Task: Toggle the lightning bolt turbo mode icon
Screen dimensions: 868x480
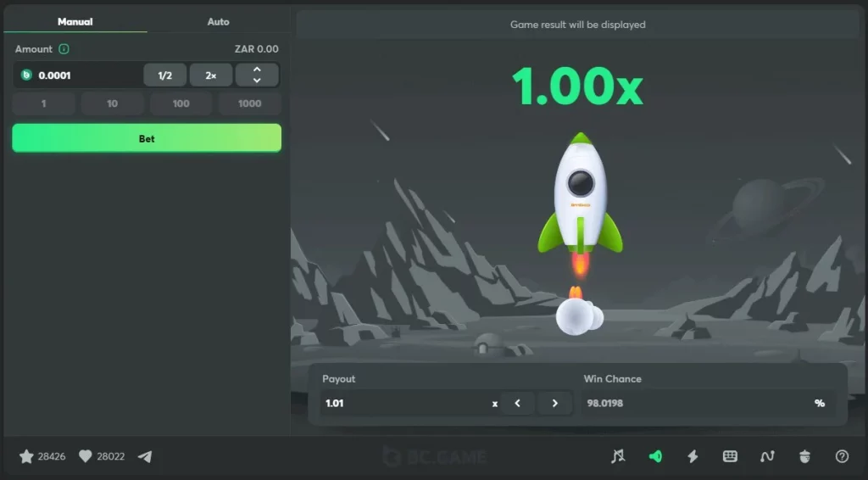Action: pos(693,456)
